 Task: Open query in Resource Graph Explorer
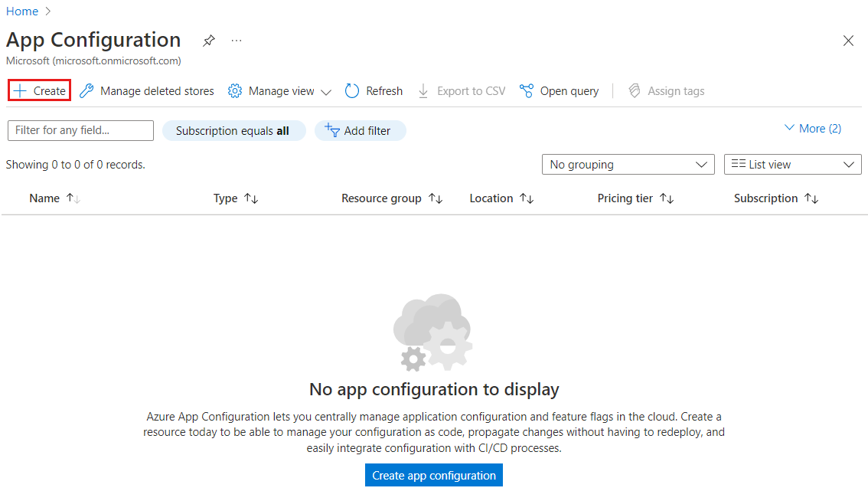pyautogui.click(x=559, y=90)
